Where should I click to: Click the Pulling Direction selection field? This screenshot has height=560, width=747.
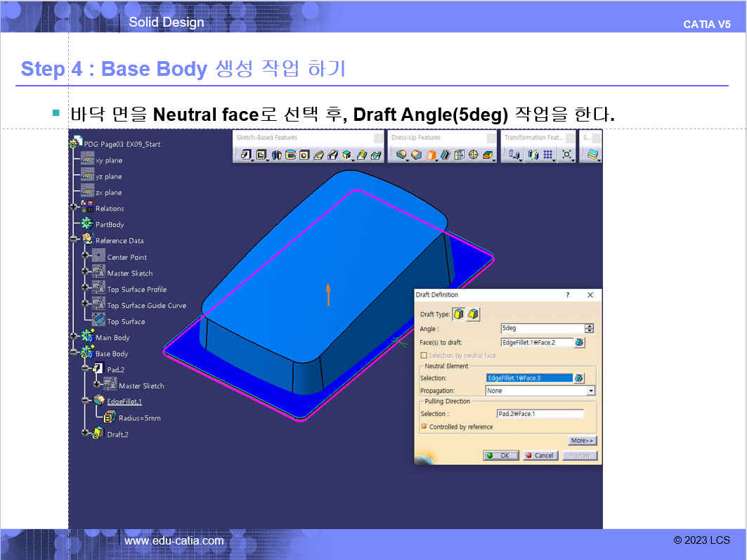coord(540,414)
